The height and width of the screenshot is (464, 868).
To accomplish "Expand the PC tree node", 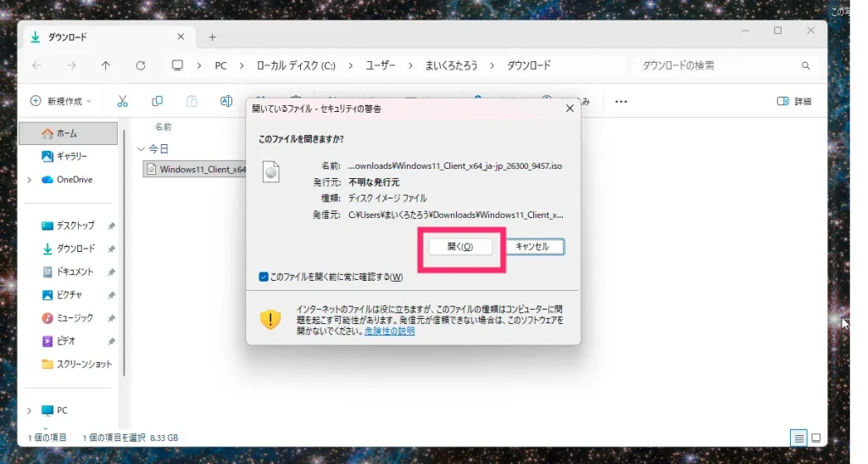I will click(30, 411).
